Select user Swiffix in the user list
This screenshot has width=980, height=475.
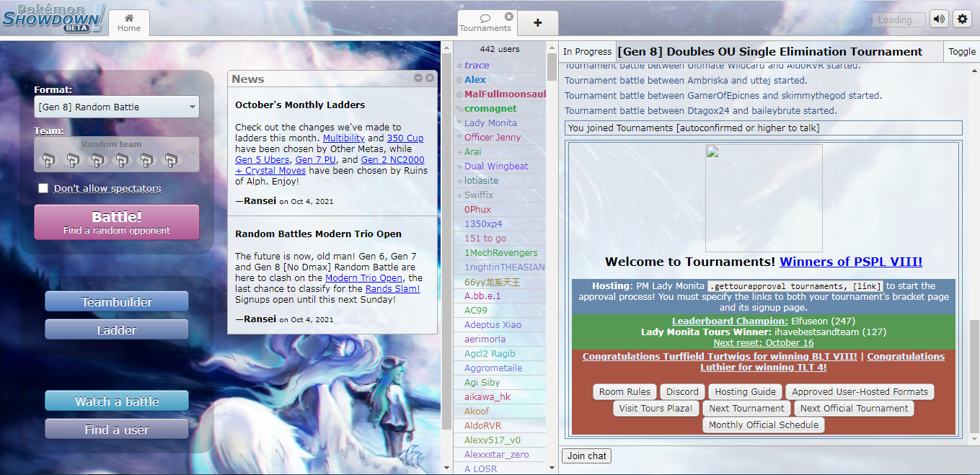click(500, 195)
